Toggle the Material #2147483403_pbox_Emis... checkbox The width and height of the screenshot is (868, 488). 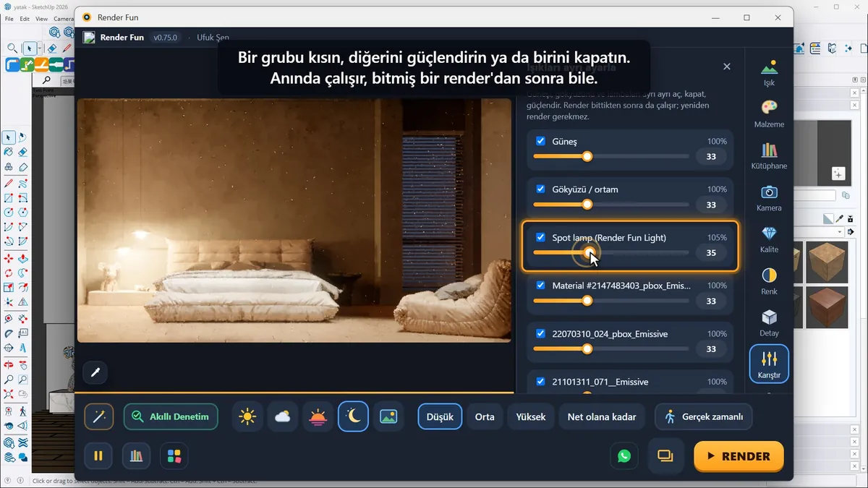(540, 285)
